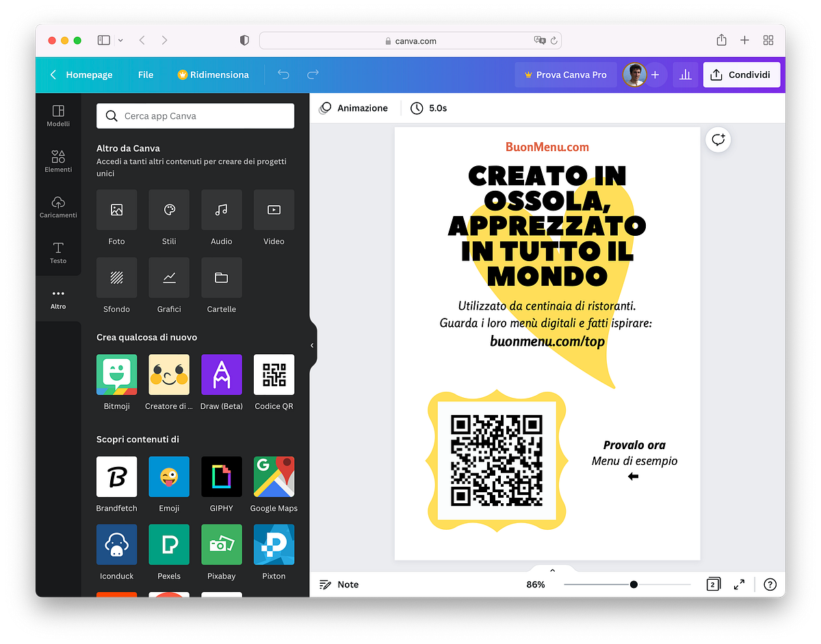The width and height of the screenshot is (821, 644).
Task: Focus the Cerca app Canva search field
Action: 196,116
